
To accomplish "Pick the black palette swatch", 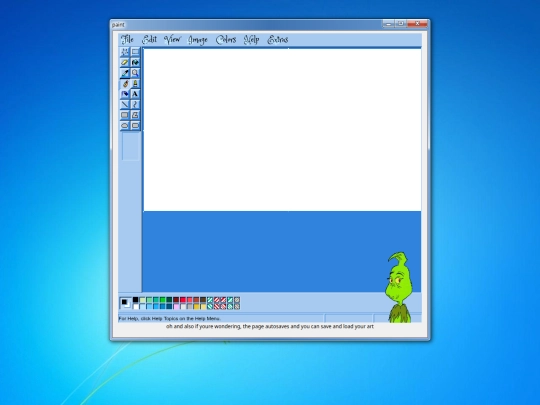I will [x=135, y=300].
